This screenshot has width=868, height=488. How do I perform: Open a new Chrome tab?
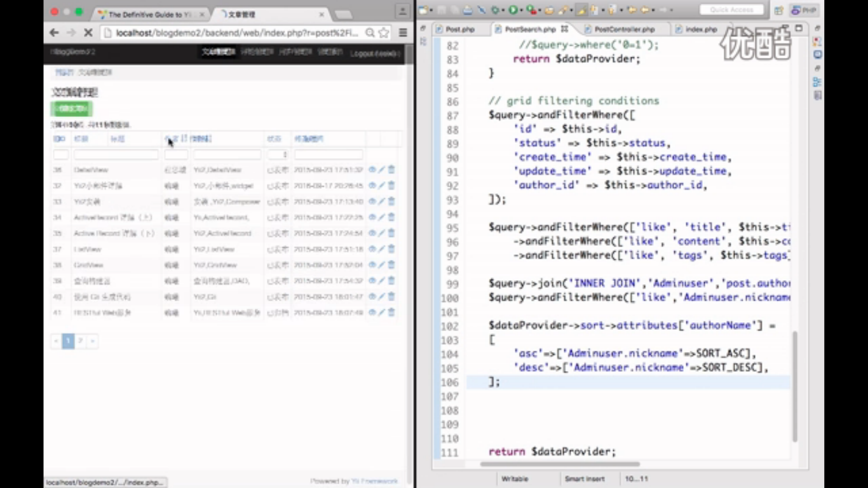[343, 15]
